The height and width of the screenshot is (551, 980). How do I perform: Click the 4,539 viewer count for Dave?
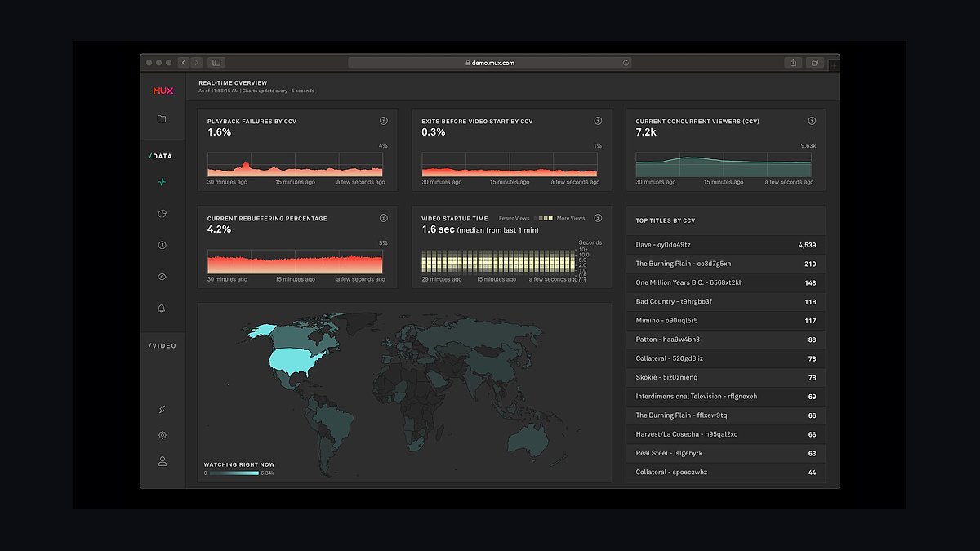tap(806, 245)
